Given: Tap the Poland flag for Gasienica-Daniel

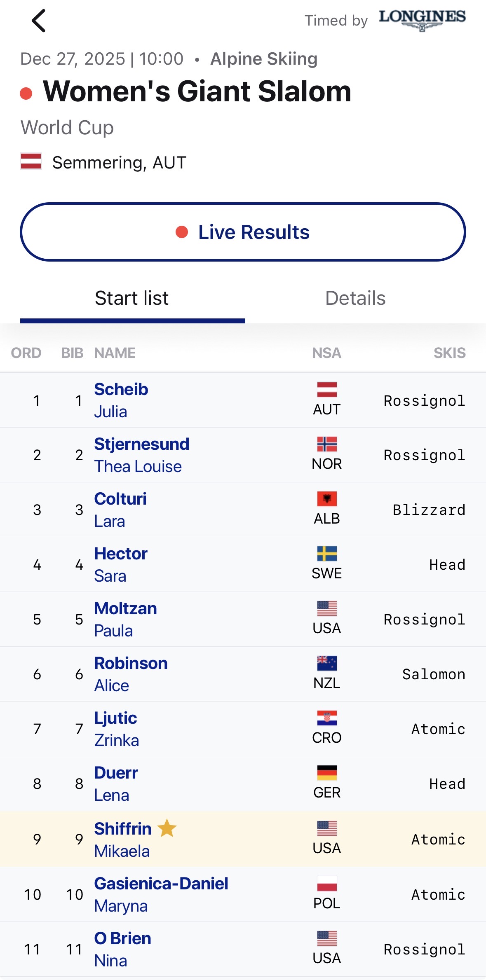Looking at the screenshot, I should pyautogui.click(x=327, y=884).
